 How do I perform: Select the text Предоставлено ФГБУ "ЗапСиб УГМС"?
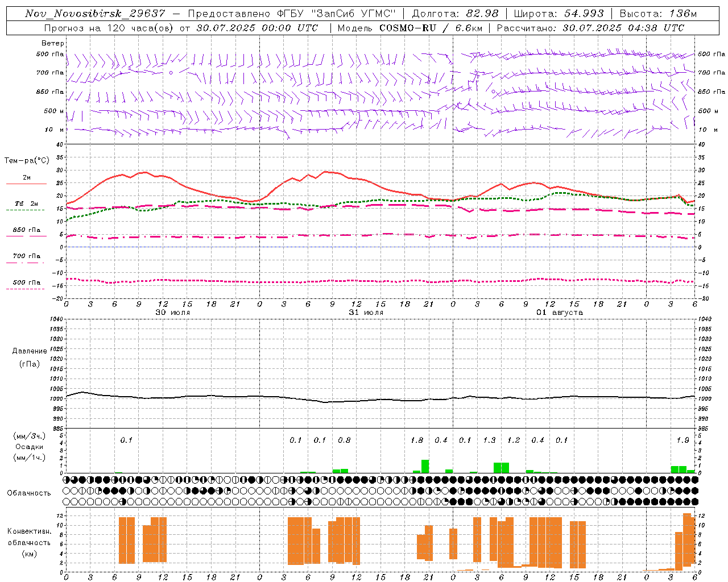291,14
